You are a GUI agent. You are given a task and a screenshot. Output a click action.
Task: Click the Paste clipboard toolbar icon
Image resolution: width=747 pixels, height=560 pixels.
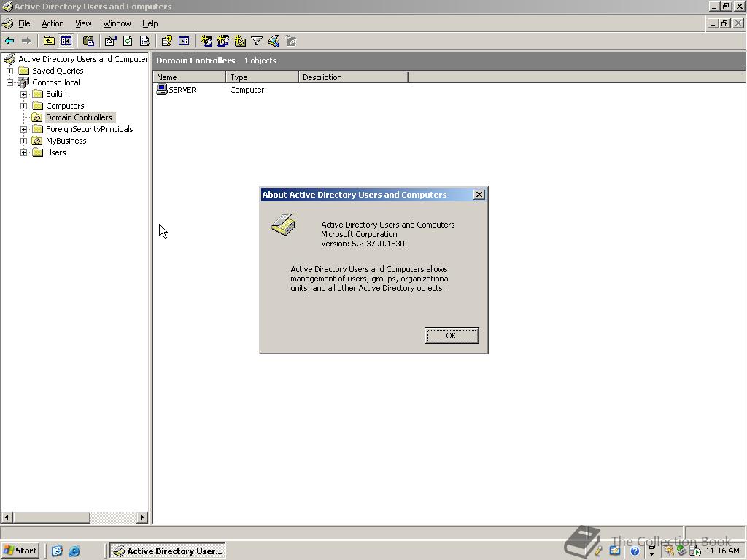pyautogui.click(x=88, y=42)
